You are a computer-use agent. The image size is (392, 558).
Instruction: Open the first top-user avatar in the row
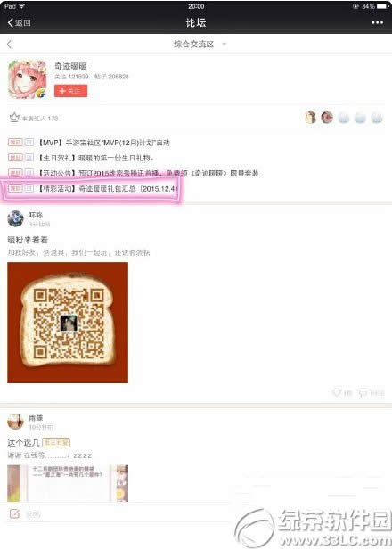(311, 118)
